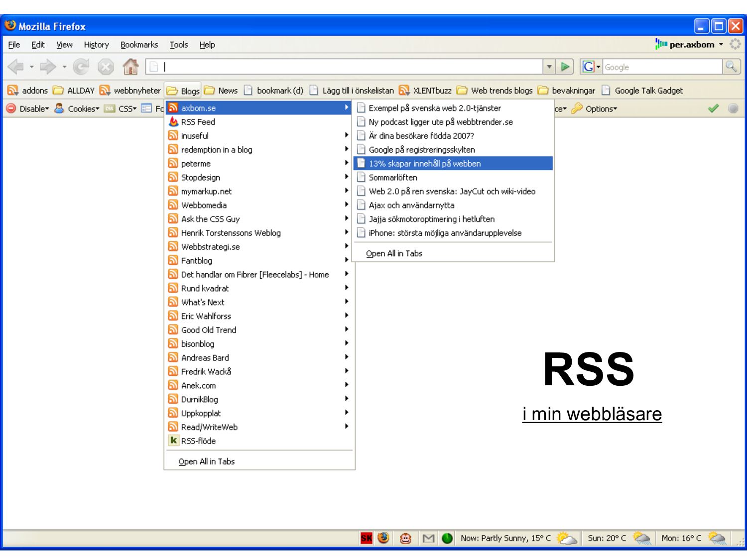Open the Google search engine selector
The height and width of the screenshot is (560, 747).
(x=591, y=67)
